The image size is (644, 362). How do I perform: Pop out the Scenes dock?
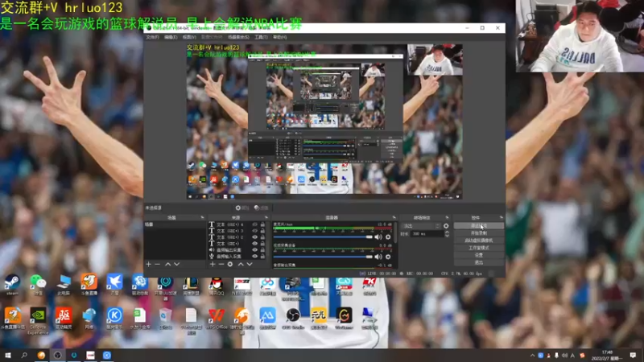pyautogui.click(x=202, y=217)
